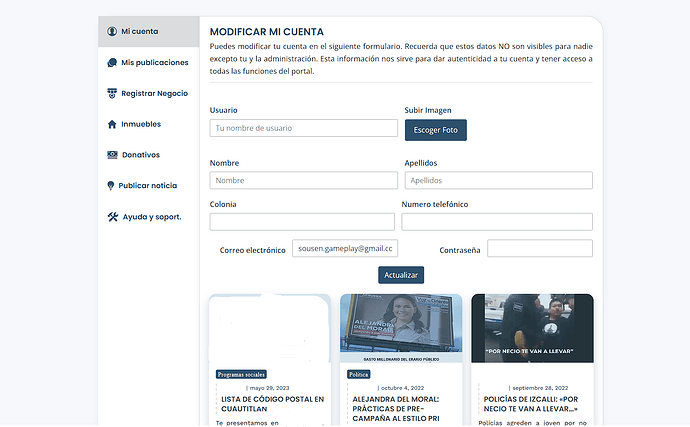Click the Correo electrónico email field
Image resolution: width=690 pixels, height=427 pixels.
click(x=345, y=249)
